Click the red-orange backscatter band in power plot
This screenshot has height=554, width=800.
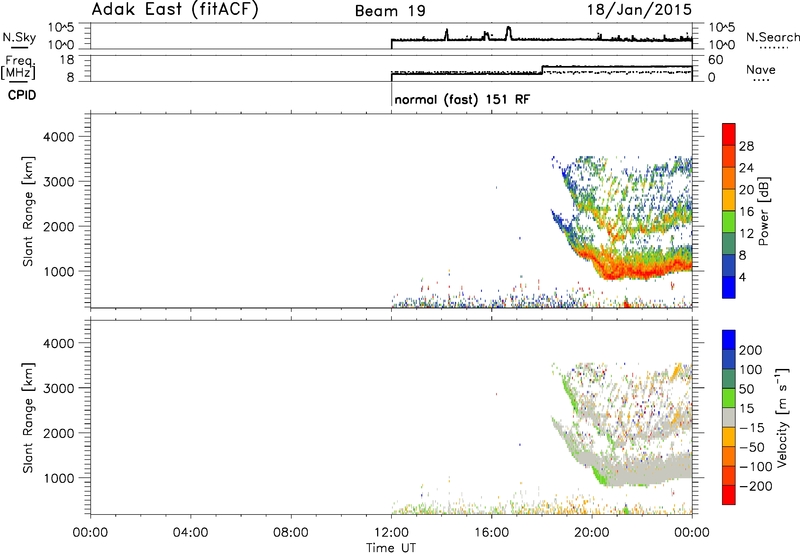[x=633, y=266]
